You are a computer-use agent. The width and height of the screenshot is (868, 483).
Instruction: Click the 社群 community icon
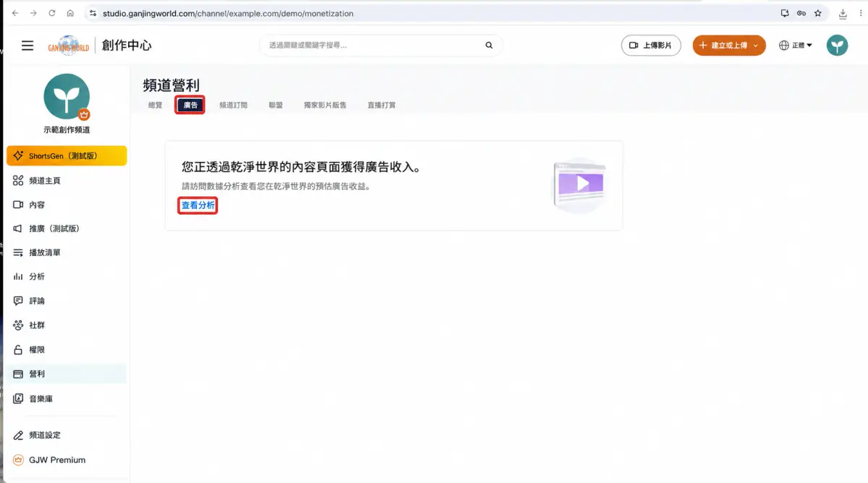18,325
